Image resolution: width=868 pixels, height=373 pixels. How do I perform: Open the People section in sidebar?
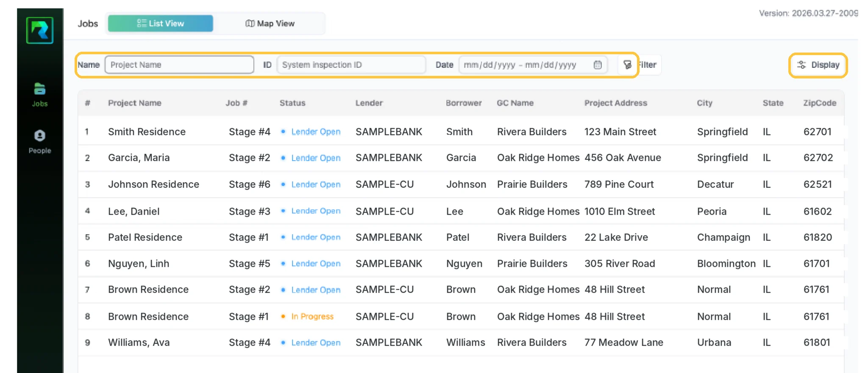click(40, 142)
